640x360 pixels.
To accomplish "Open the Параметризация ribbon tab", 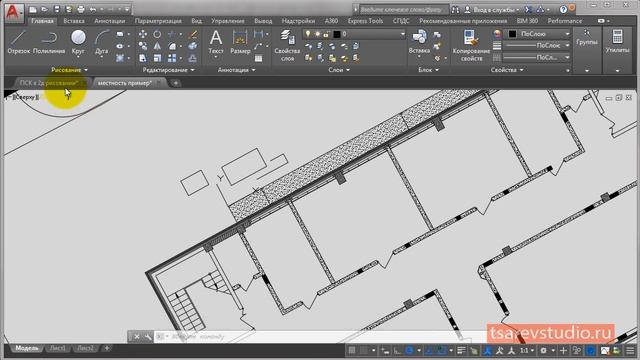I will pos(158,21).
